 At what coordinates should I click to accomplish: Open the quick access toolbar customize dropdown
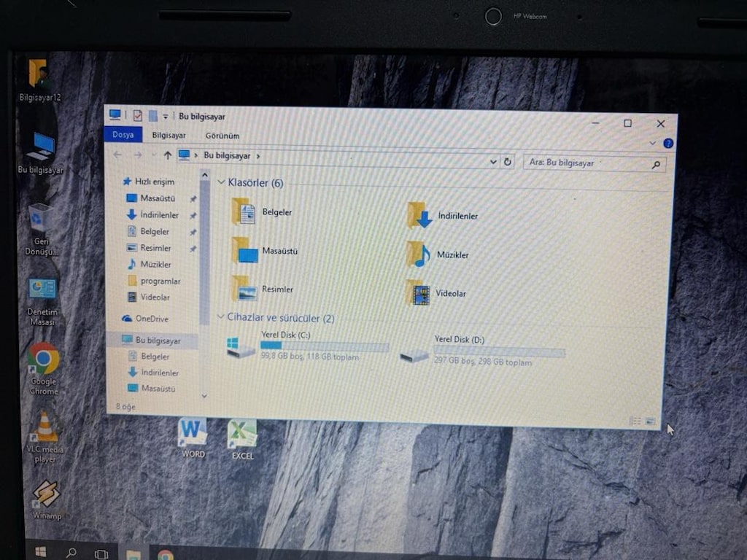click(x=166, y=116)
